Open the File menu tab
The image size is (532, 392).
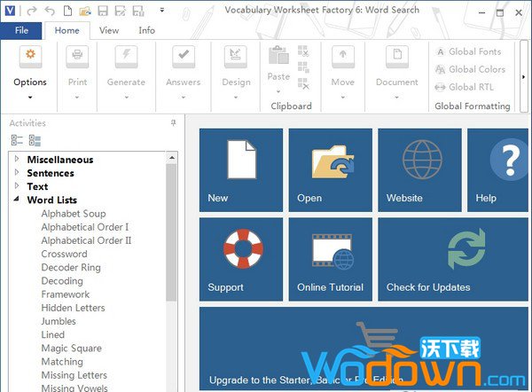click(x=21, y=30)
